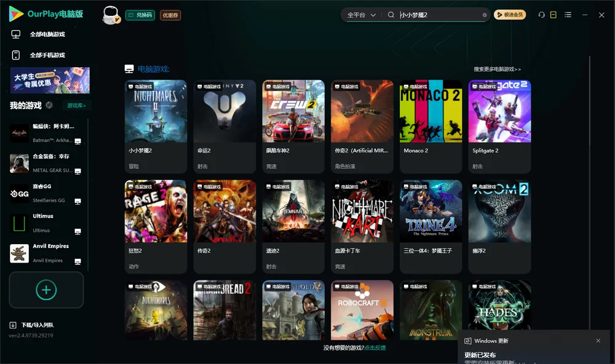
Task: Open the Robocraft game card
Action: [x=362, y=310]
